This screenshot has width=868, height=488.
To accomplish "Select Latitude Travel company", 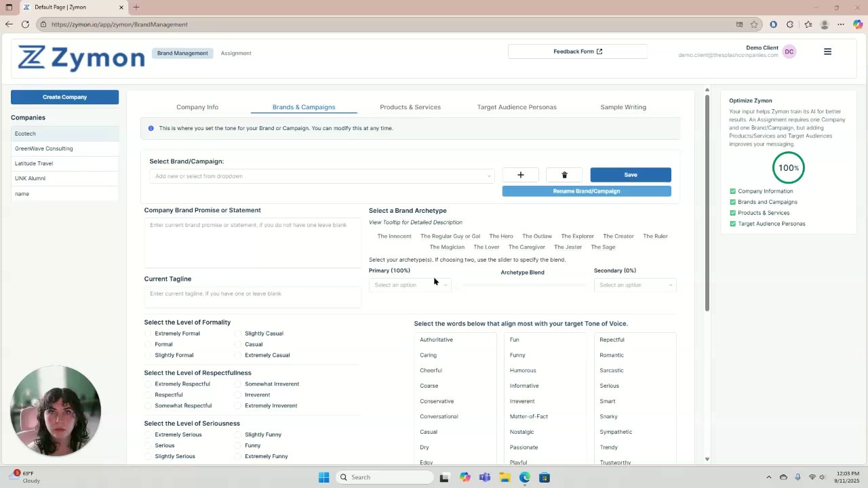I will tap(64, 163).
